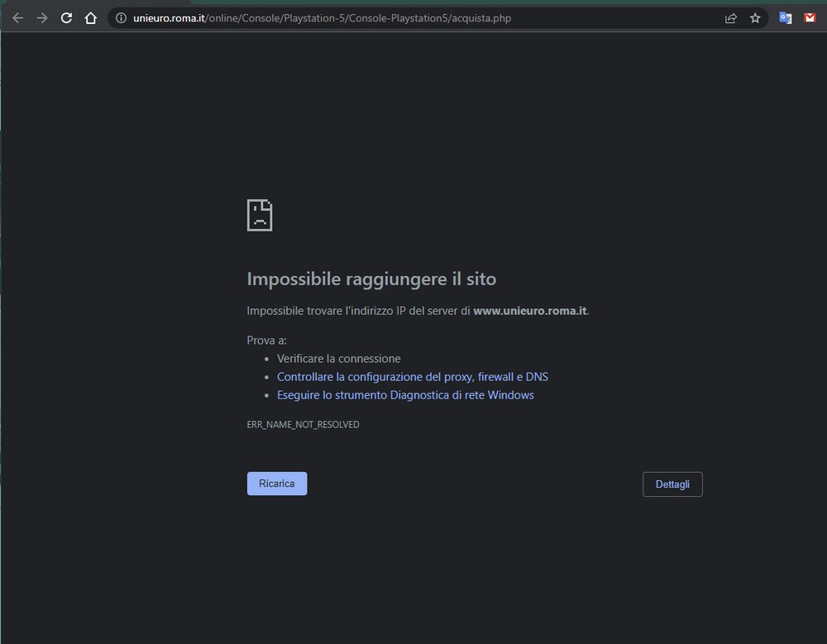The height and width of the screenshot is (644, 827).
Task: Click the 'Prova a:' label
Action: coord(267,341)
